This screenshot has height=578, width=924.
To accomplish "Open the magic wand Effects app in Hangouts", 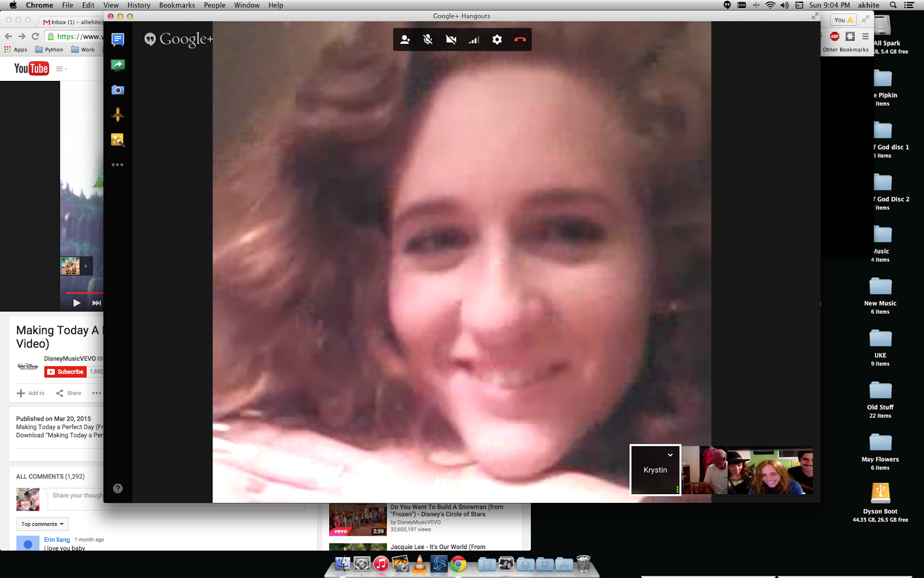I will click(x=118, y=140).
